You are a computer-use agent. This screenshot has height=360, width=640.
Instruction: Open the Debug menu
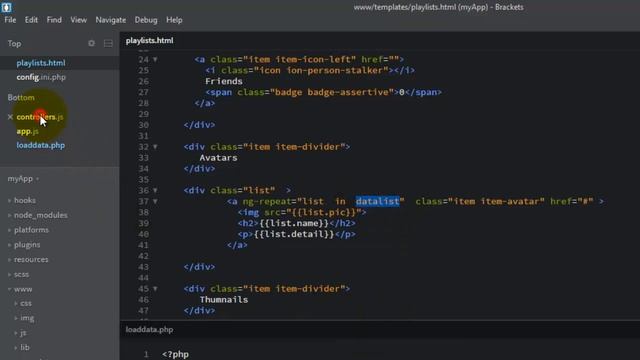146,20
